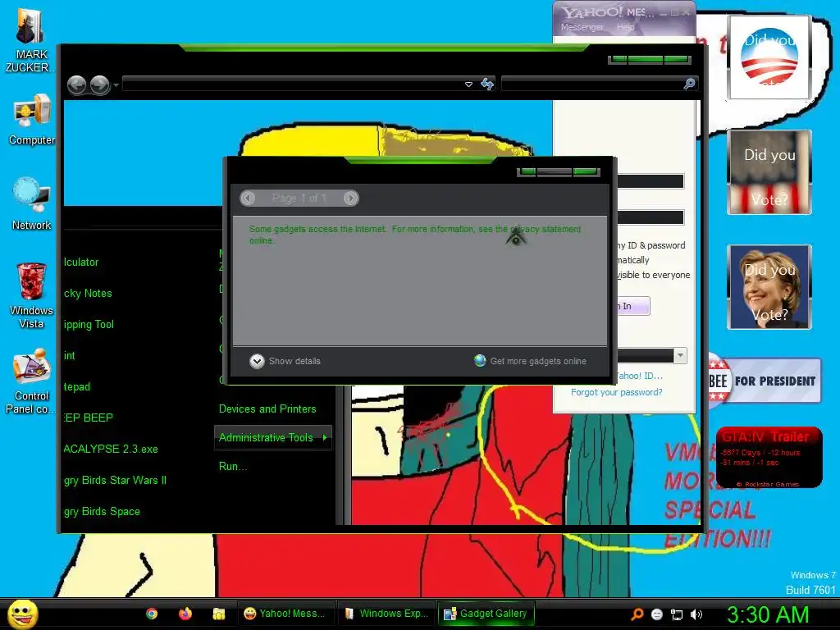The height and width of the screenshot is (630, 840).
Task: Expand the Administrative Tools submenu
Action: (x=272, y=438)
